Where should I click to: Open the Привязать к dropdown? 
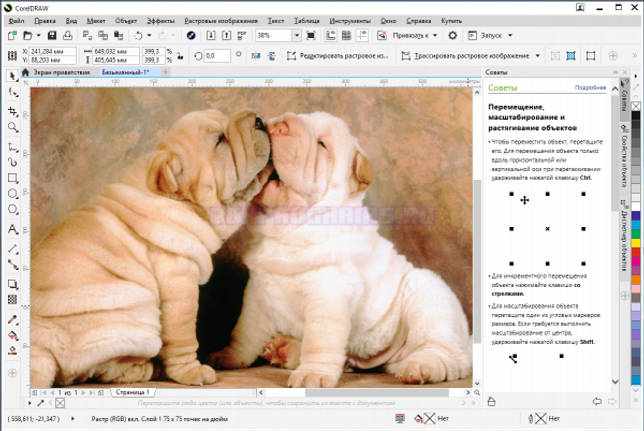(415, 35)
